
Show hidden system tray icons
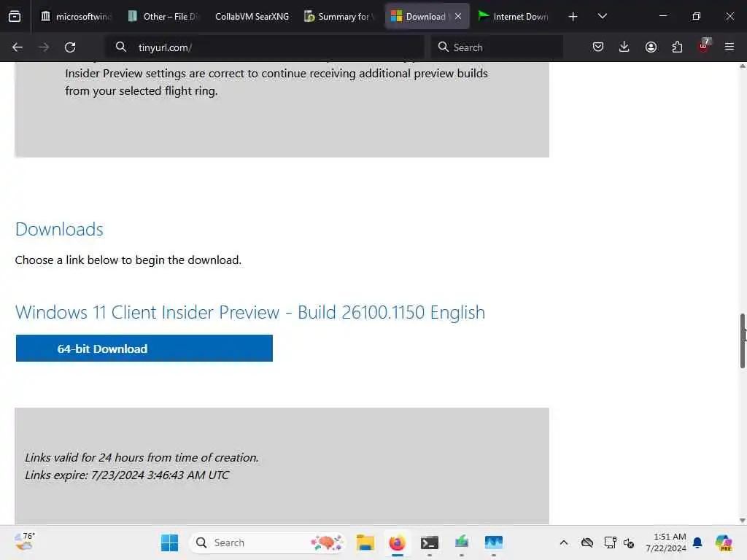[564, 542]
